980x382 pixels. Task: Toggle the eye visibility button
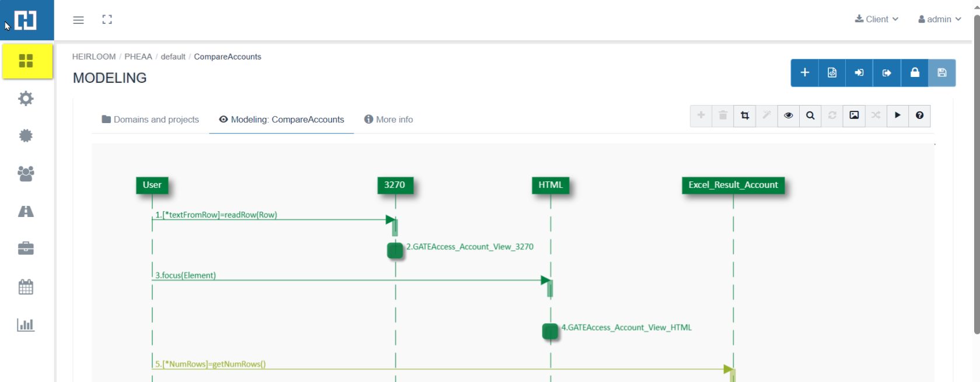click(788, 115)
